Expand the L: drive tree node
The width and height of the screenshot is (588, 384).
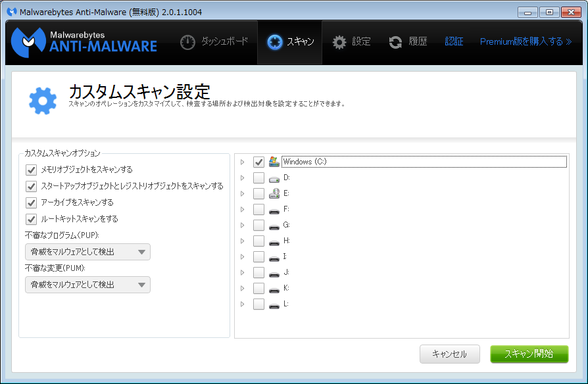coord(243,304)
